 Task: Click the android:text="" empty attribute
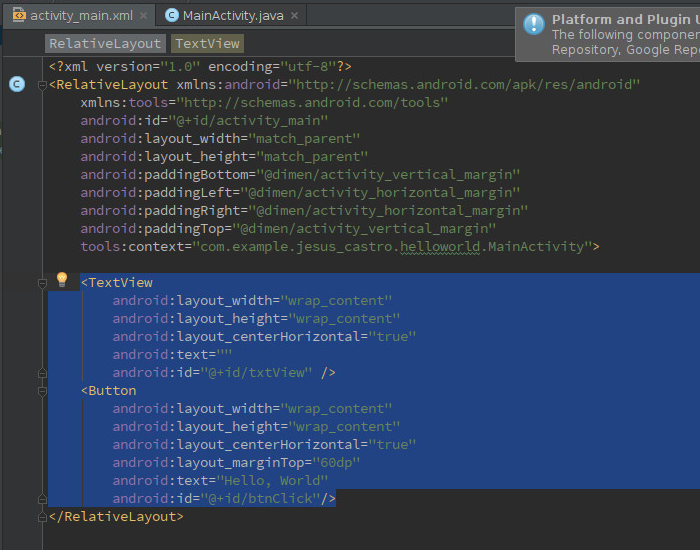(x=172, y=354)
